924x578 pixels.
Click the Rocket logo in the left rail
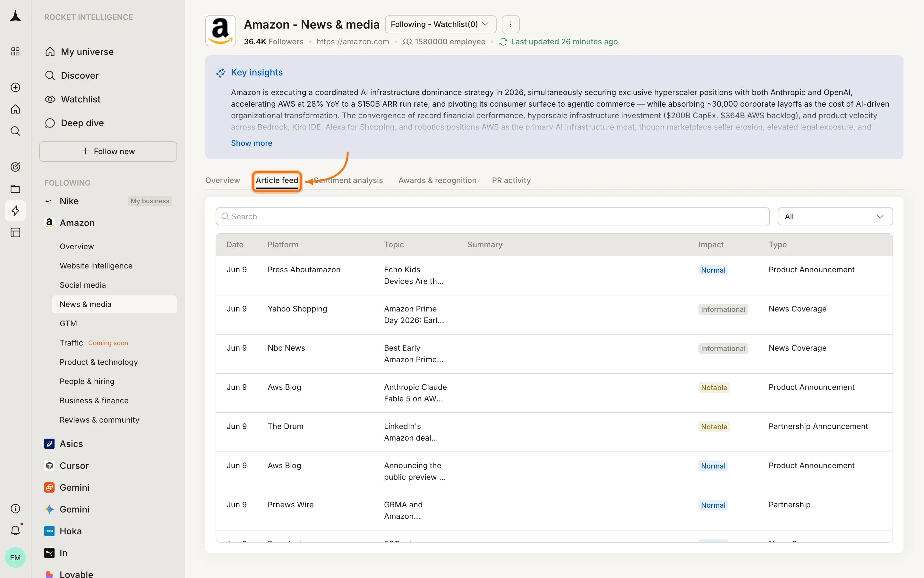click(x=15, y=16)
